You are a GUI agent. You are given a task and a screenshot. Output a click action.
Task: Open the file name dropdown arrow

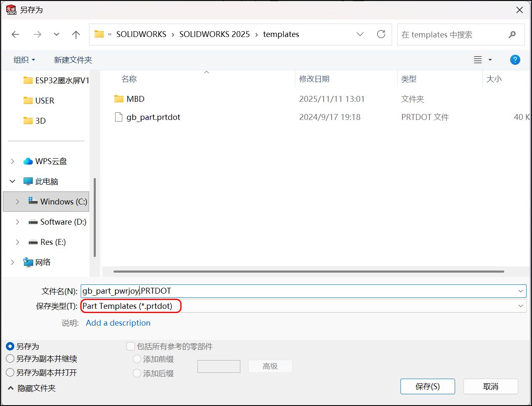click(521, 291)
